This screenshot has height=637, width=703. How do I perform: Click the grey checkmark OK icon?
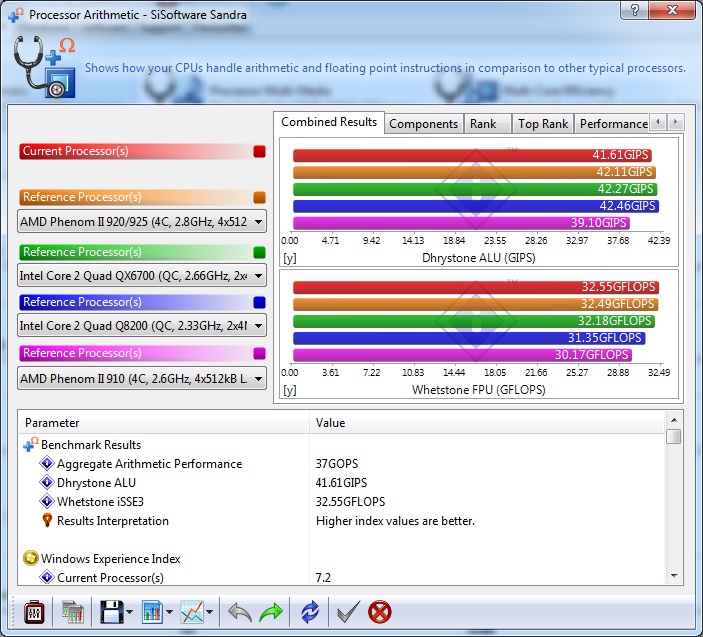tap(348, 612)
